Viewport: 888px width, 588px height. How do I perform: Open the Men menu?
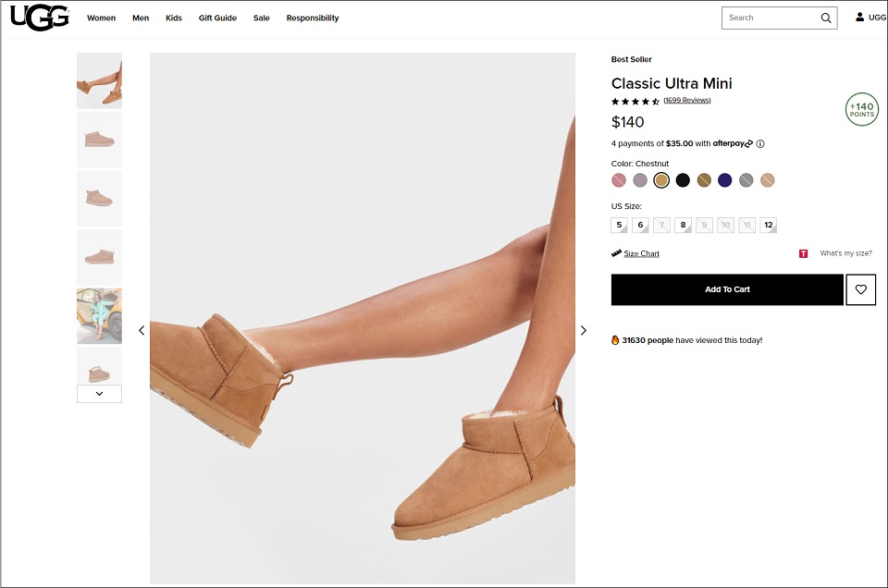click(x=141, y=18)
